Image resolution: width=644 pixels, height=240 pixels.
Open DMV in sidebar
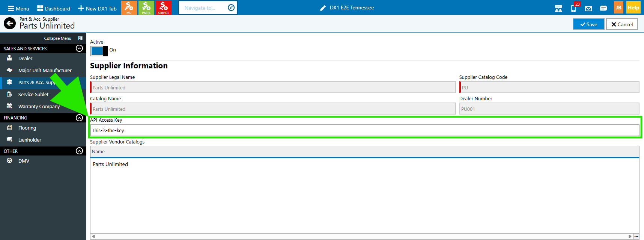43,161
